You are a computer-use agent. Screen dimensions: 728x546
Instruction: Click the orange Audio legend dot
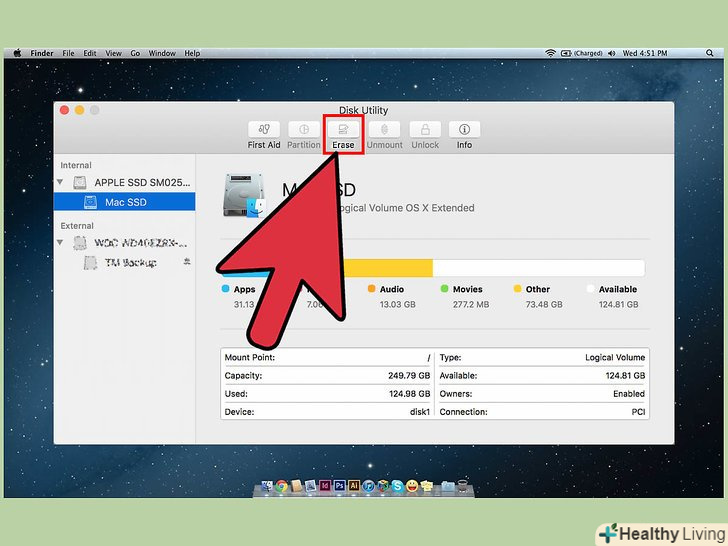pos(371,288)
